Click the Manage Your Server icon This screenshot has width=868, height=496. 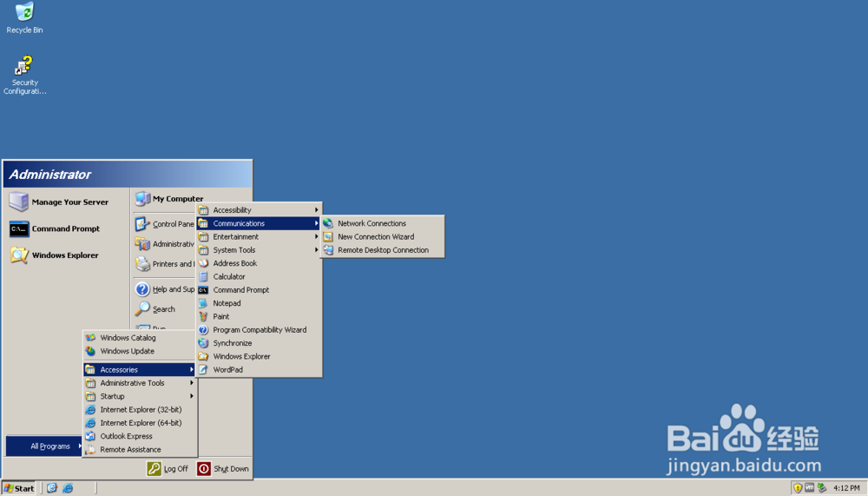point(18,202)
